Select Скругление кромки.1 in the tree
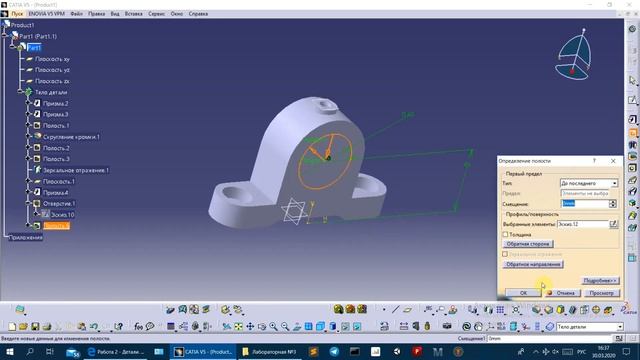640x360 pixels. click(x=71, y=137)
